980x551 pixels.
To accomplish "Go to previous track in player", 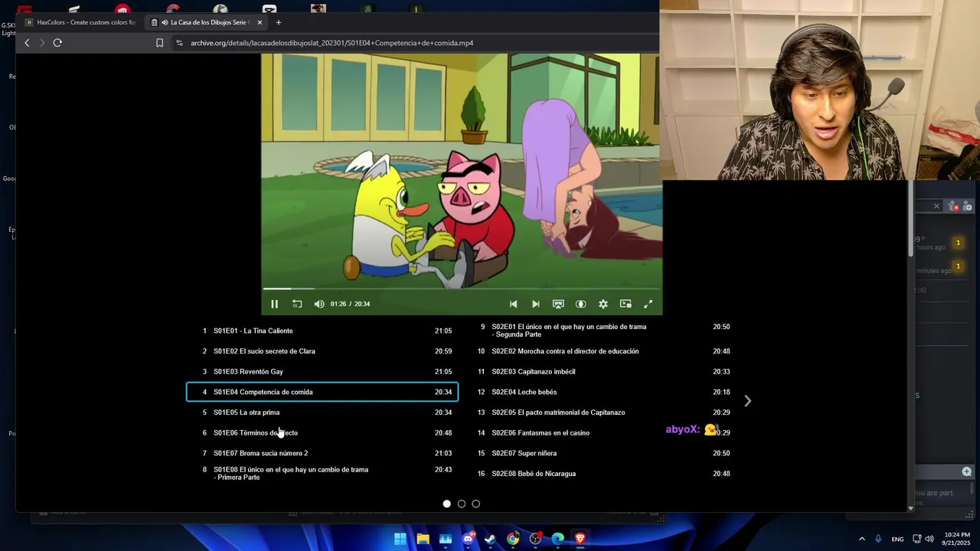I will point(513,304).
